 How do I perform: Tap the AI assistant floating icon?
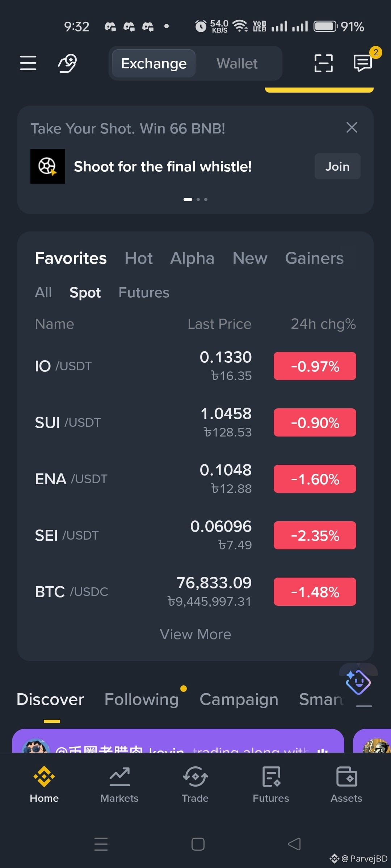coord(358,682)
